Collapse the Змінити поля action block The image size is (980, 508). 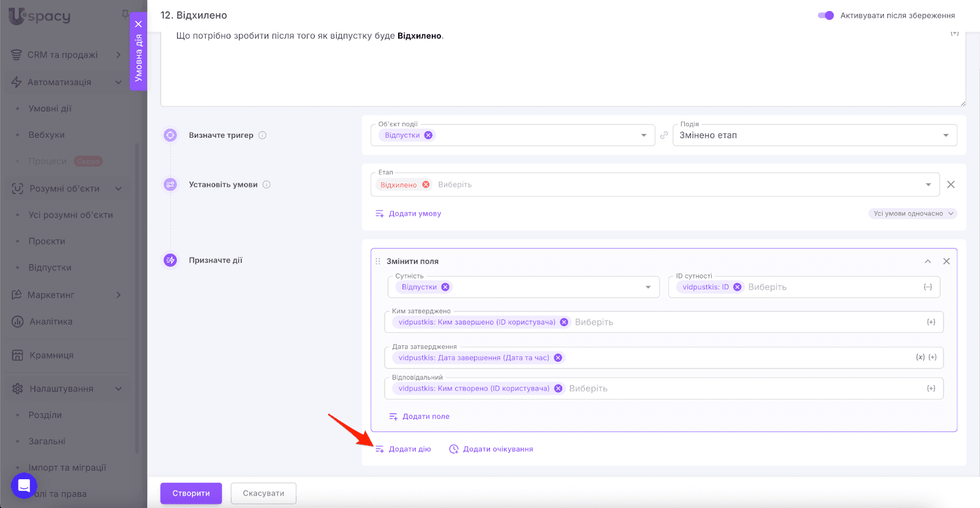[928, 261]
